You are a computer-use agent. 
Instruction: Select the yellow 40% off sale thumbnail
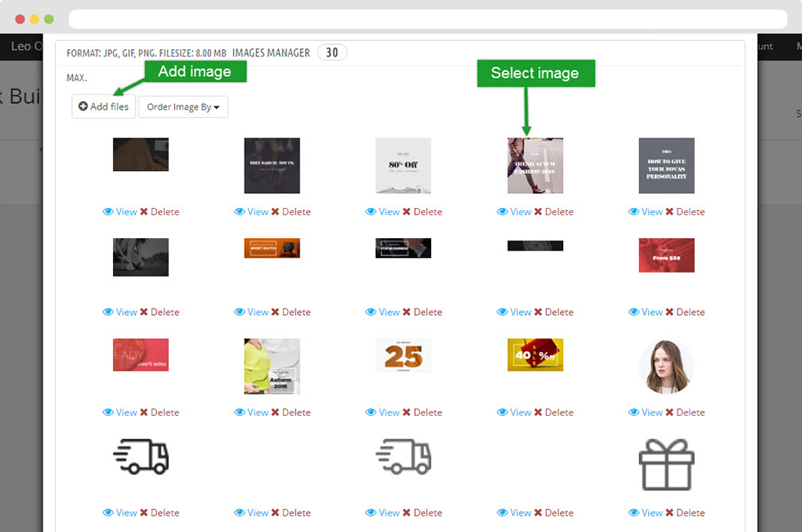pyautogui.click(x=535, y=354)
